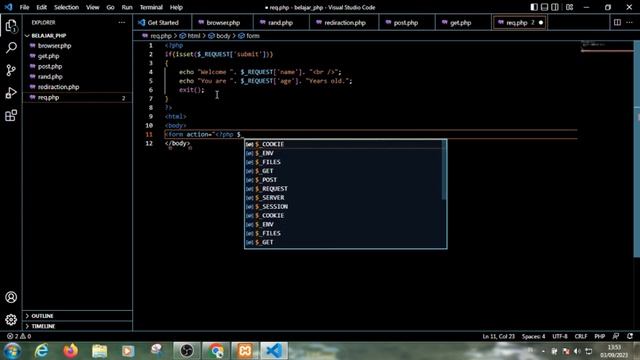Open Explorer more actions ellipsis

click(122, 22)
